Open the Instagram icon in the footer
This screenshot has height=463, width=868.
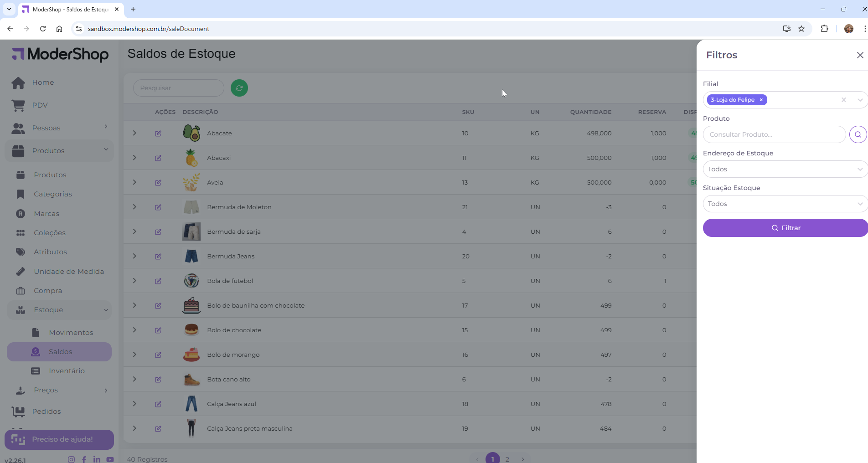point(71,459)
